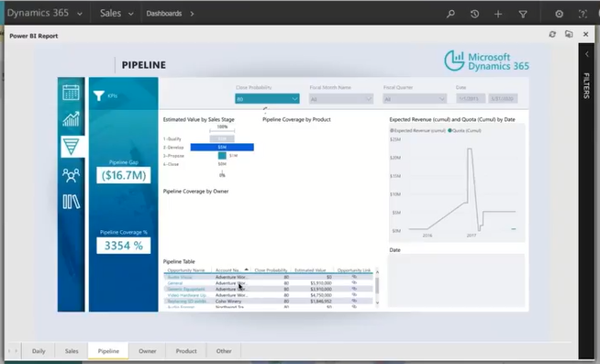Sort by Close Probability column header

tap(271, 270)
